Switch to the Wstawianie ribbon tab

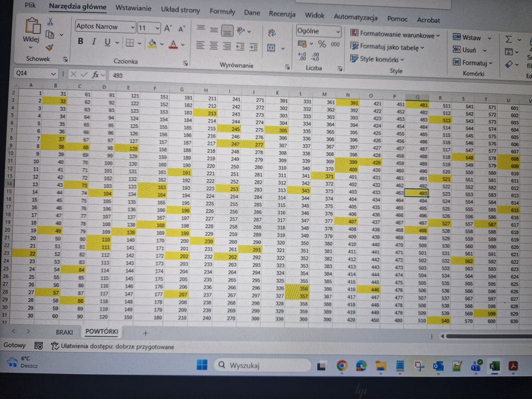pyautogui.click(x=133, y=8)
